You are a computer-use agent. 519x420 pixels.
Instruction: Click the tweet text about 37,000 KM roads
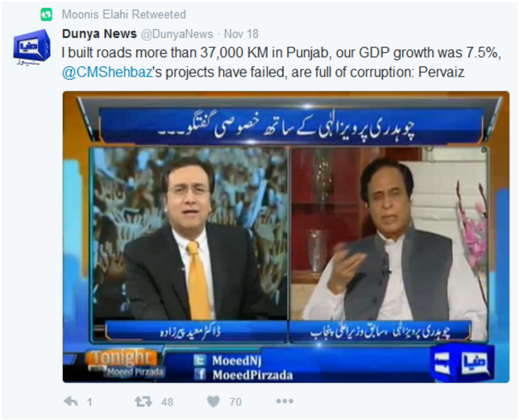(281, 63)
